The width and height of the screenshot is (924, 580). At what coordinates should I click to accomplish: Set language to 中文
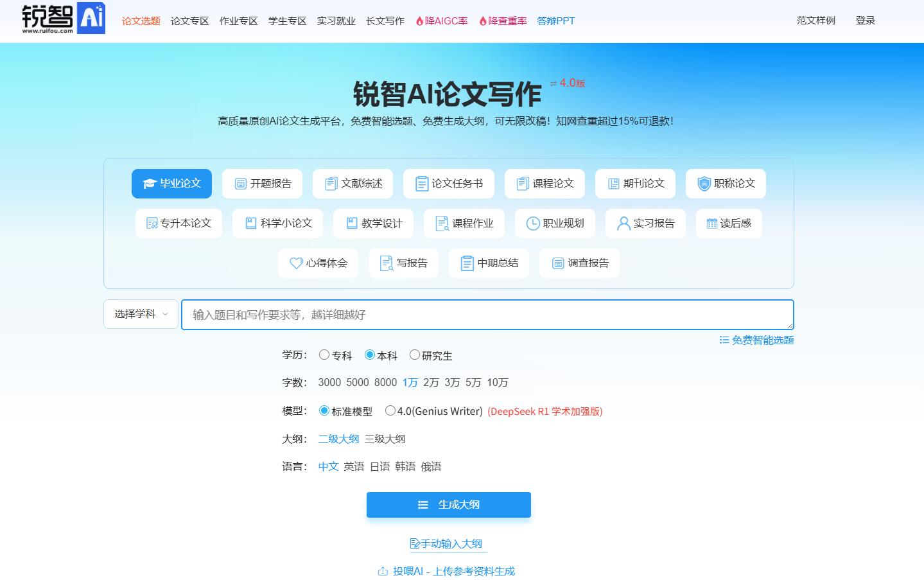click(x=328, y=466)
